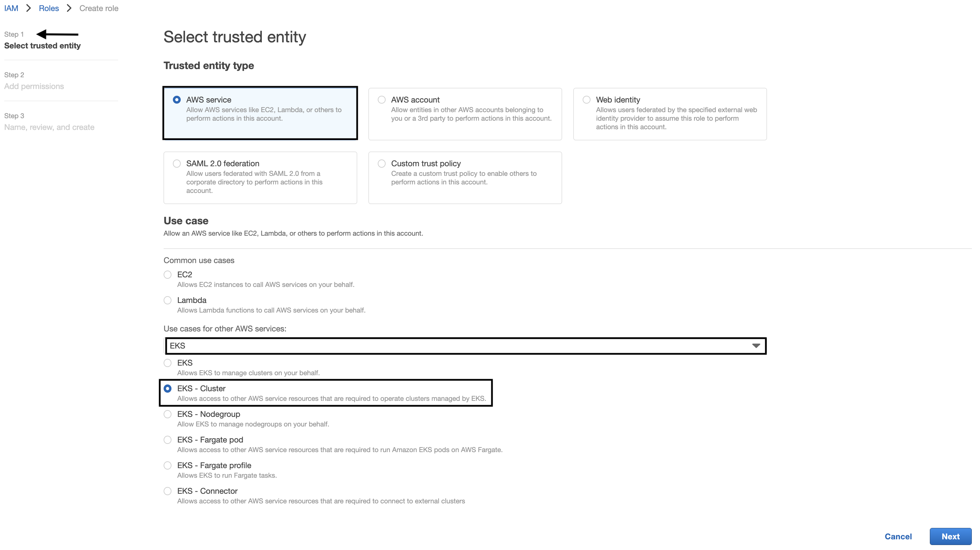The height and width of the screenshot is (550, 980).
Task: Choose the EKS - Connector use case
Action: click(x=168, y=491)
